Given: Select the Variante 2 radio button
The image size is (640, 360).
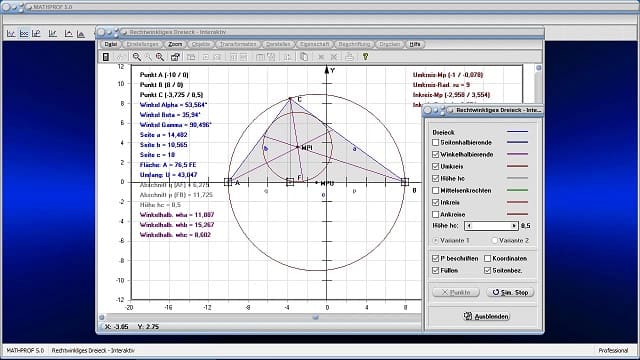Looking at the screenshot, I should pos(495,240).
